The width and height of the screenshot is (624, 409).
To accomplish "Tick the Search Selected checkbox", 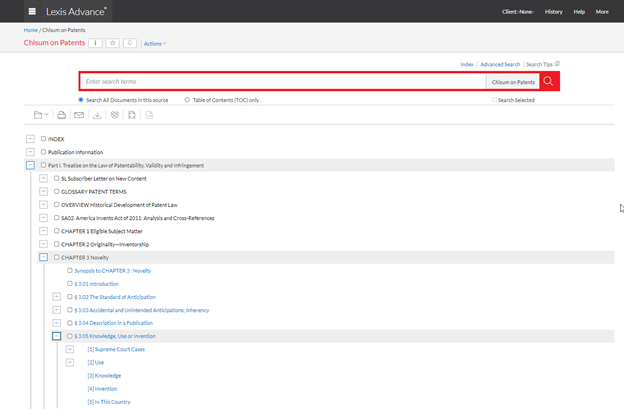I will tap(494, 100).
